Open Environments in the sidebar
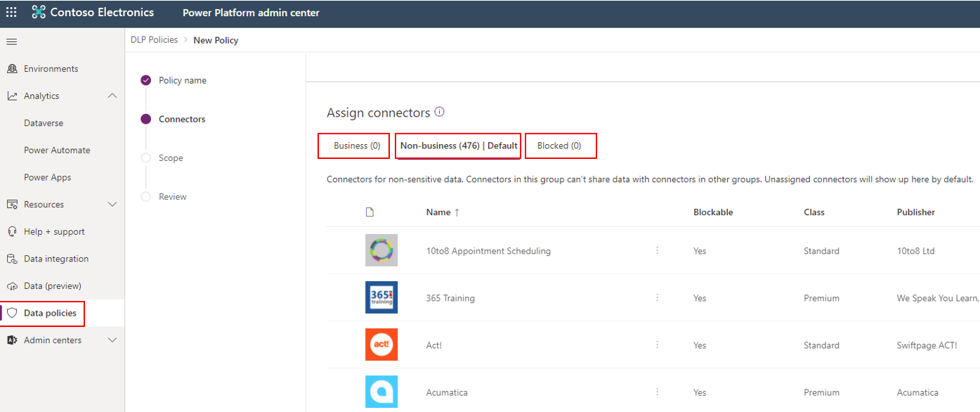The image size is (980, 412). 51,69
